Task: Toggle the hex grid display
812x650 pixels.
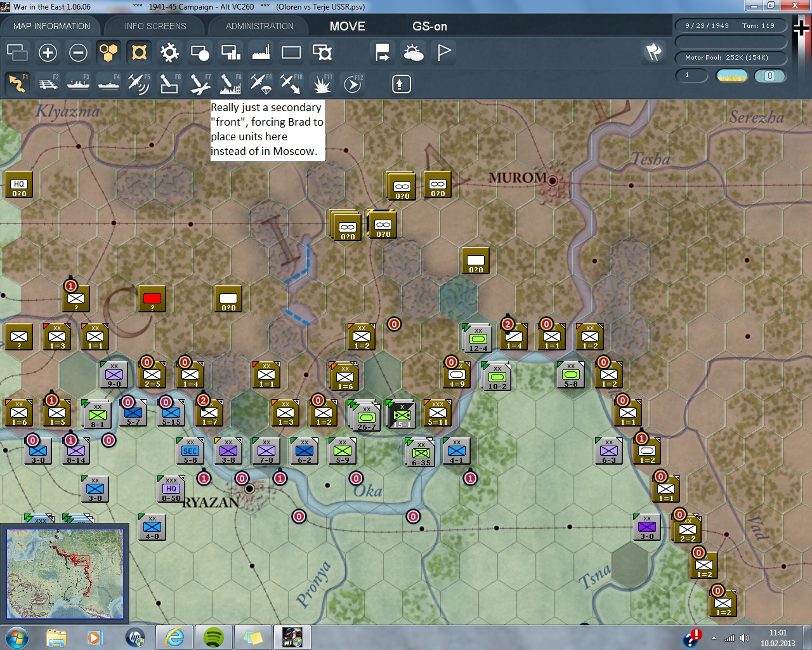Action: click(x=108, y=52)
